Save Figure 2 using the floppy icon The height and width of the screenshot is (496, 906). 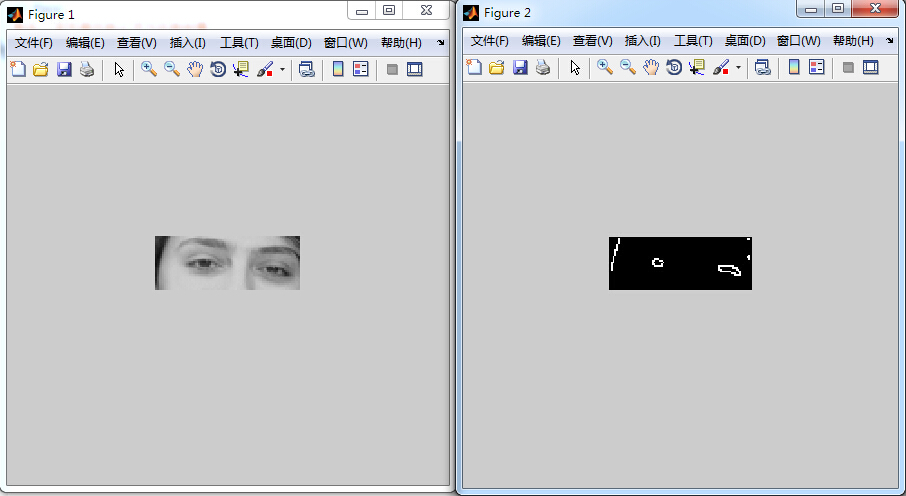(520, 67)
